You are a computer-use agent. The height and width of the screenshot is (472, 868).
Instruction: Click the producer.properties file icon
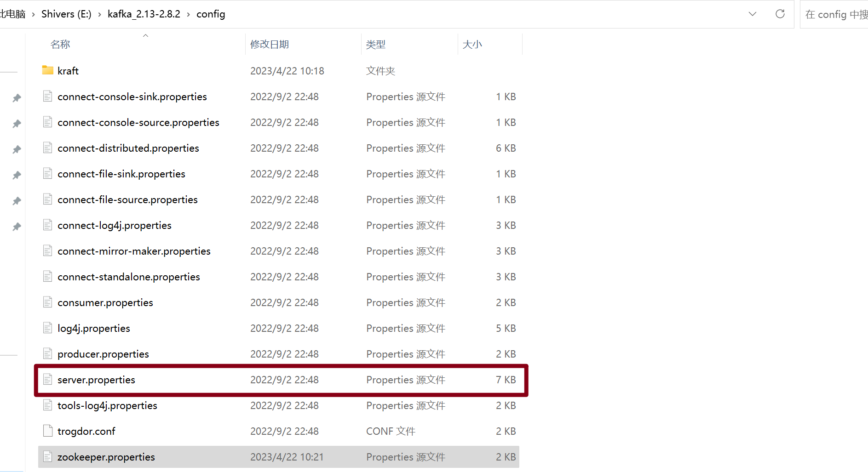coord(47,353)
